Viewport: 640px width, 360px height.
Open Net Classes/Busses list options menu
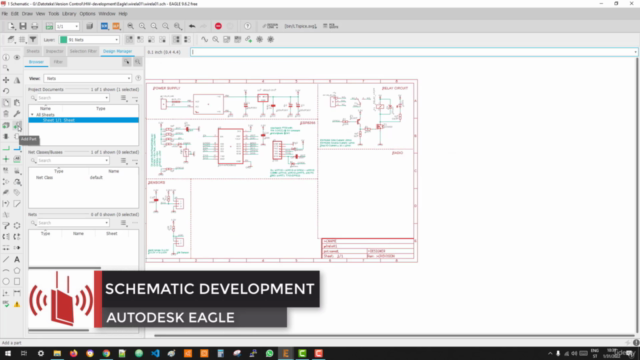coord(124,160)
